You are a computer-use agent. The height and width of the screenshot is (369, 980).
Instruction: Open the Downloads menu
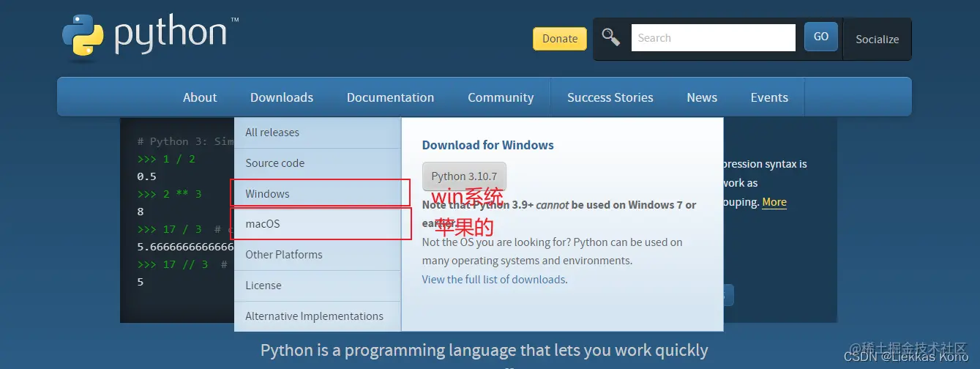pos(282,97)
